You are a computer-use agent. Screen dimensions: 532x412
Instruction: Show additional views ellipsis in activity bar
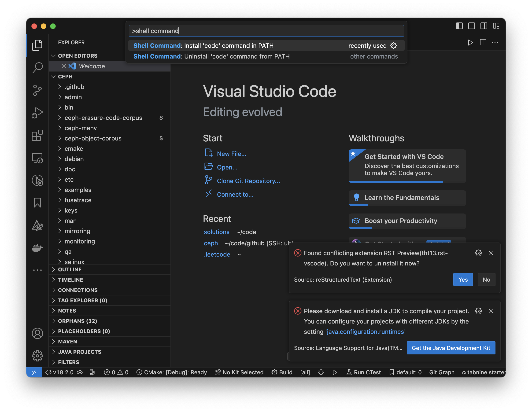pyautogui.click(x=37, y=270)
